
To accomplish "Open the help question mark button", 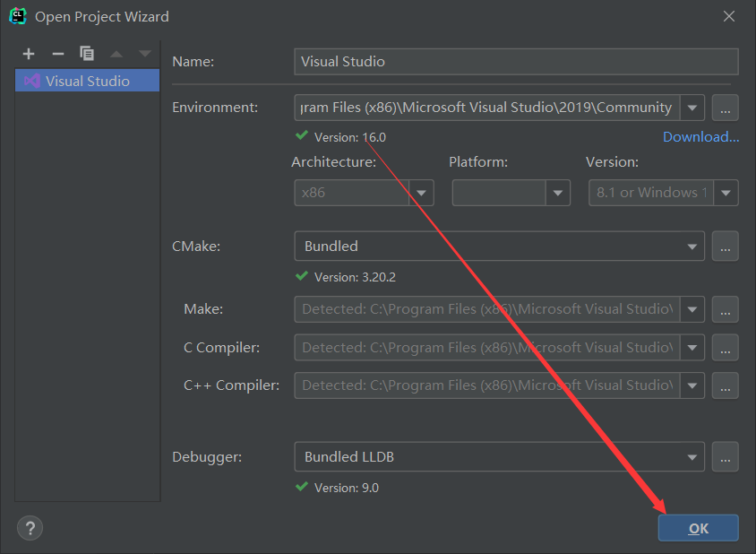I will tap(30, 528).
